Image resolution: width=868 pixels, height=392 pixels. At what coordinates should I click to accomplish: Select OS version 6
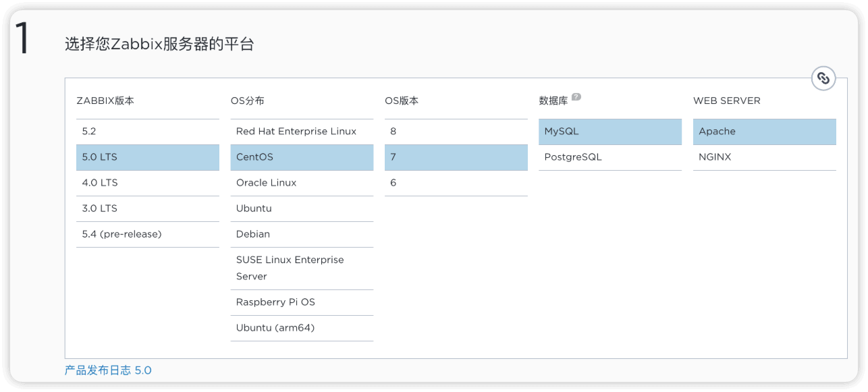click(x=456, y=183)
